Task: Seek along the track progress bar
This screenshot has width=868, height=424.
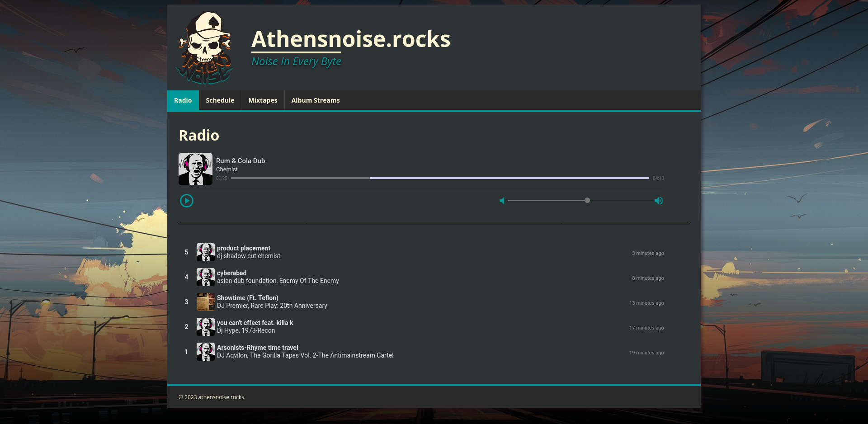Action: 440,178
